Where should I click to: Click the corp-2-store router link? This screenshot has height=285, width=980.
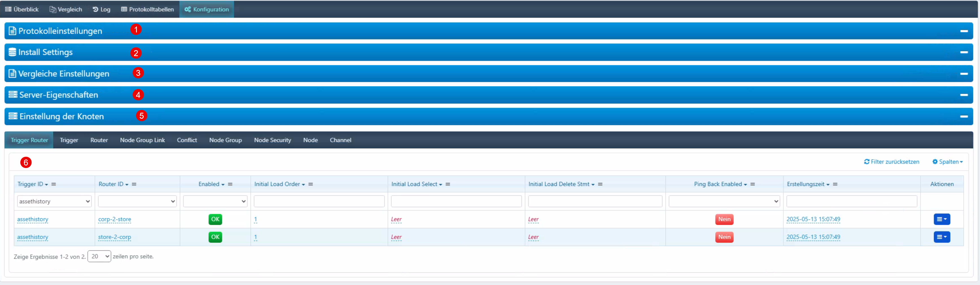[115, 219]
